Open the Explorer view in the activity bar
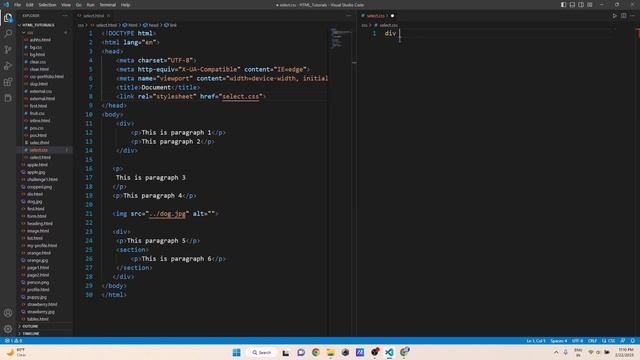Screen dimensions: 640x360 (x=8, y=18)
